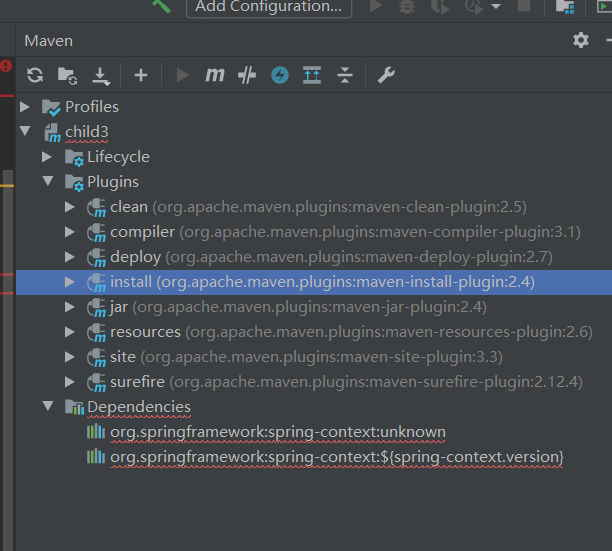612x551 pixels.
Task: Select the Lifecycle tree item
Action: (x=118, y=157)
